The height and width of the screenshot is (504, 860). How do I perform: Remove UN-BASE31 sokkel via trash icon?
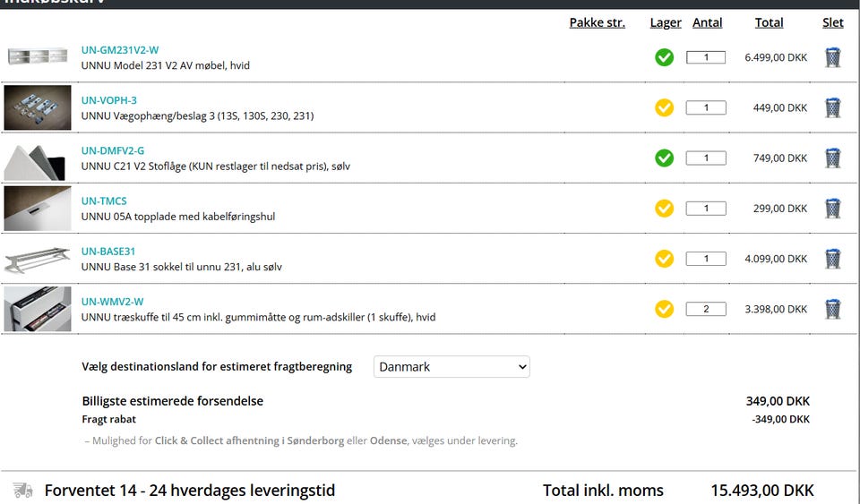[x=832, y=259]
